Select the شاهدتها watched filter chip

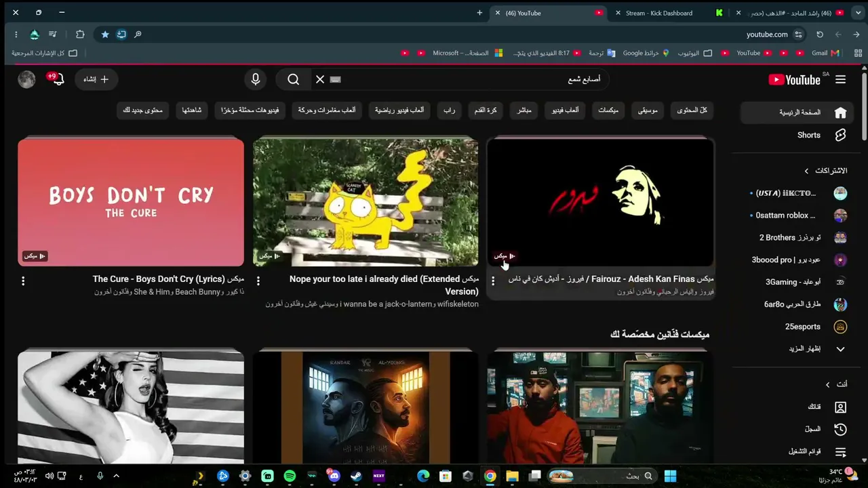[x=192, y=110]
